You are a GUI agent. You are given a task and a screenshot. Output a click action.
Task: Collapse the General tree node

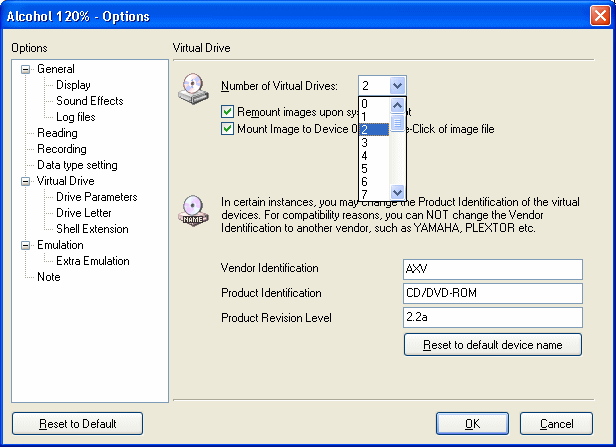click(x=26, y=70)
